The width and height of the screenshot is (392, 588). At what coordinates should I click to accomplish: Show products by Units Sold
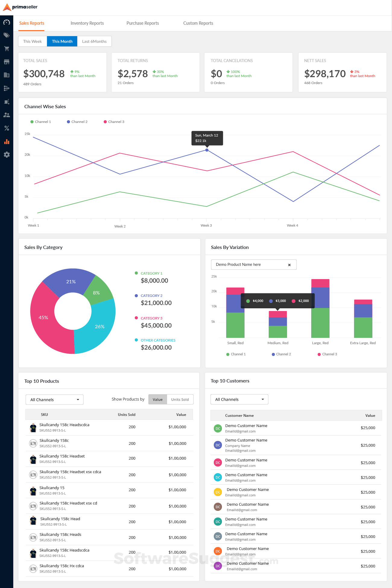click(x=180, y=399)
